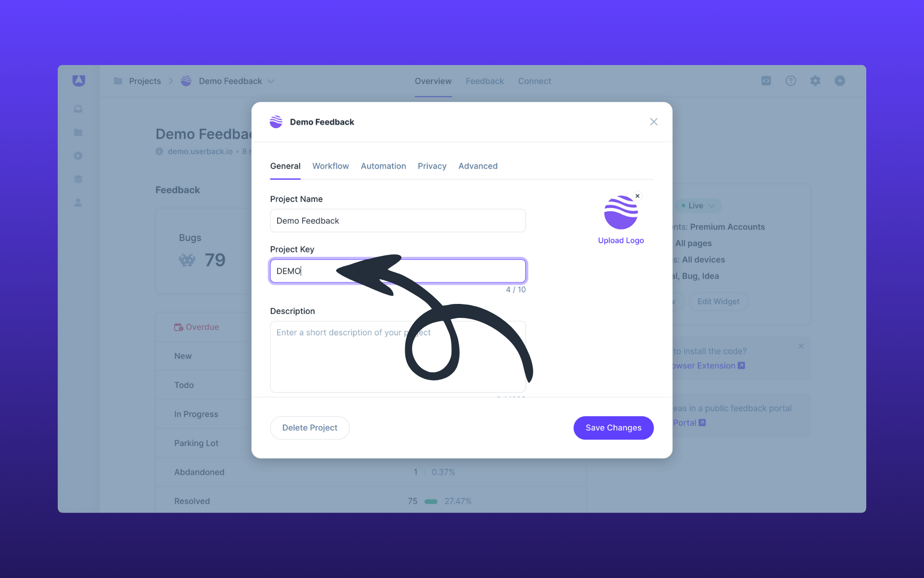Switch to the Automation tab
The height and width of the screenshot is (578, 924).
pos(383,166)
